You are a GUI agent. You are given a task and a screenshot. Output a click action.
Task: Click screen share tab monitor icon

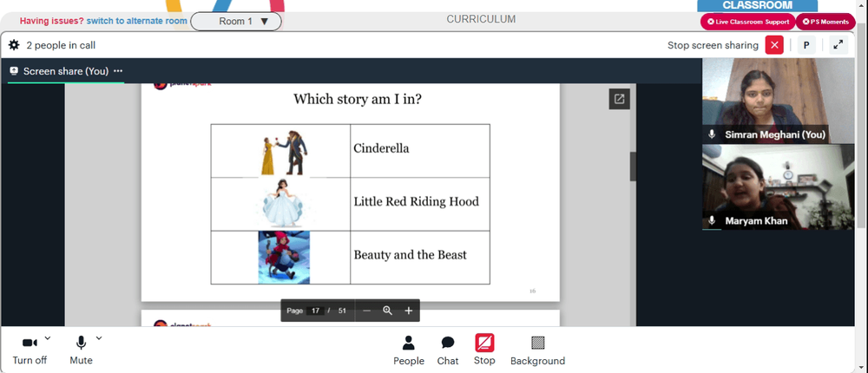click(14, 71)
